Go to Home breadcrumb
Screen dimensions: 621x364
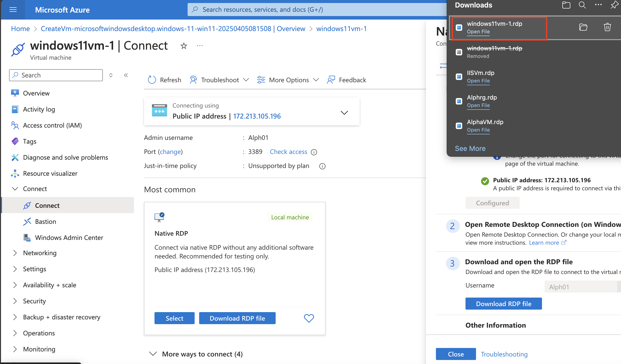20,29
